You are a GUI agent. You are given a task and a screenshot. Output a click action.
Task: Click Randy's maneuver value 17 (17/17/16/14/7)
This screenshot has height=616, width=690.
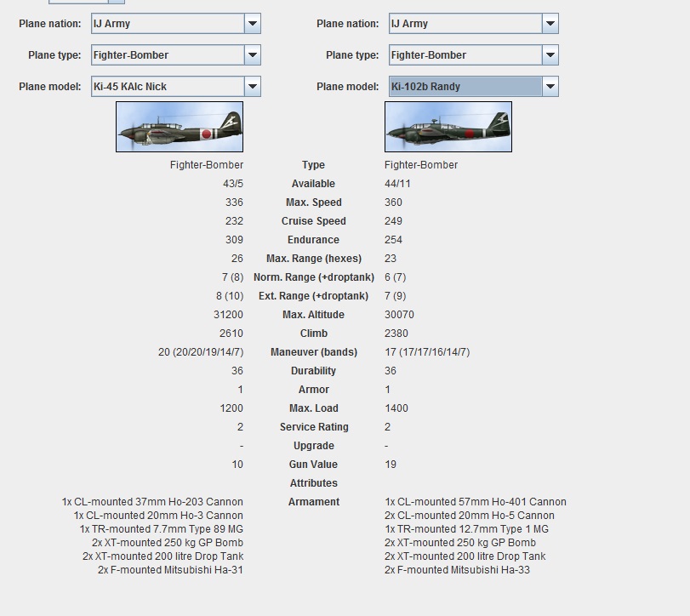(x=427, y=352)
